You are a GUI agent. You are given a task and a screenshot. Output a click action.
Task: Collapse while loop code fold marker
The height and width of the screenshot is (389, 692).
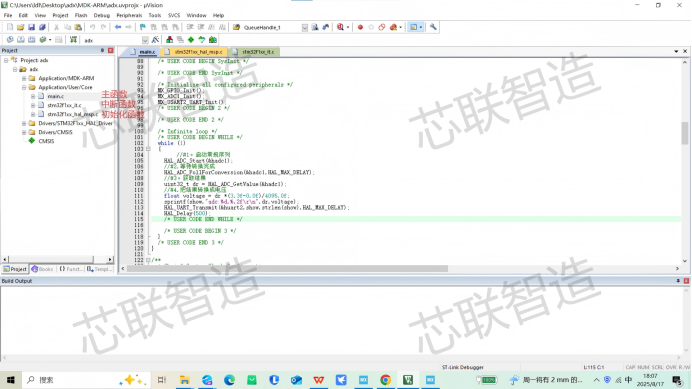(x=148, y=149)
